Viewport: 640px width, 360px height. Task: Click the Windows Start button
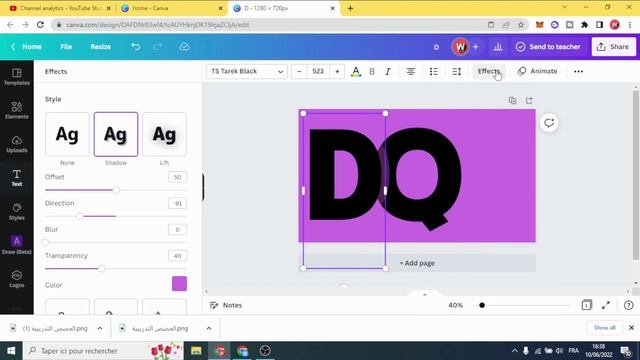pos(11,351)
